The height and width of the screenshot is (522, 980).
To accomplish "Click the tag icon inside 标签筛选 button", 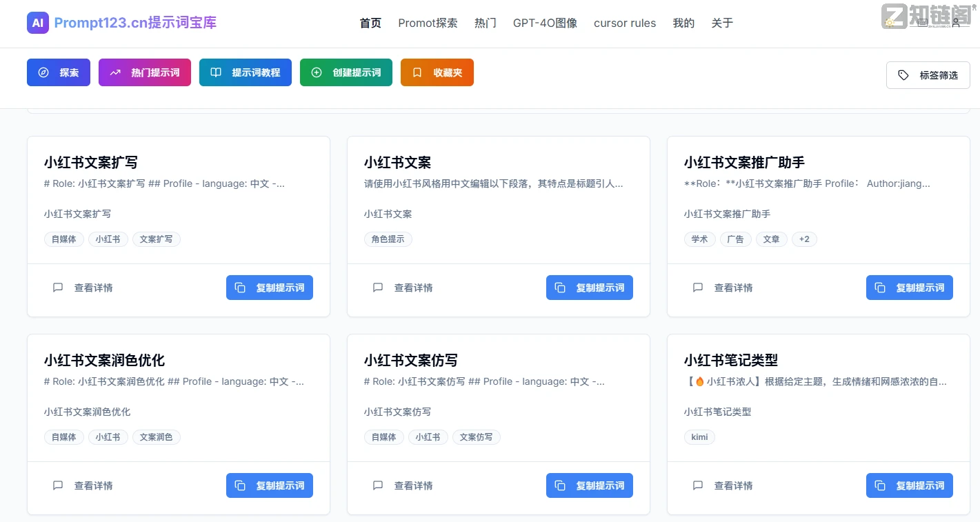I will pos(903,75).
